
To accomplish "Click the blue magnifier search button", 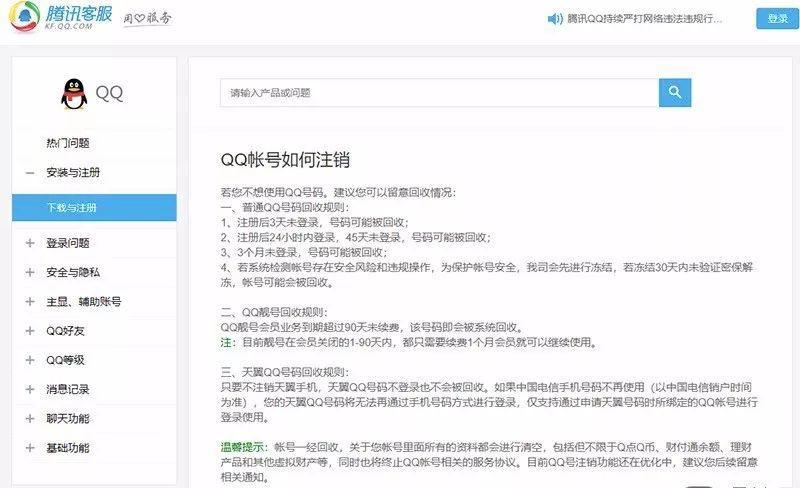I will pyautogui.click(x=674, y=92).
